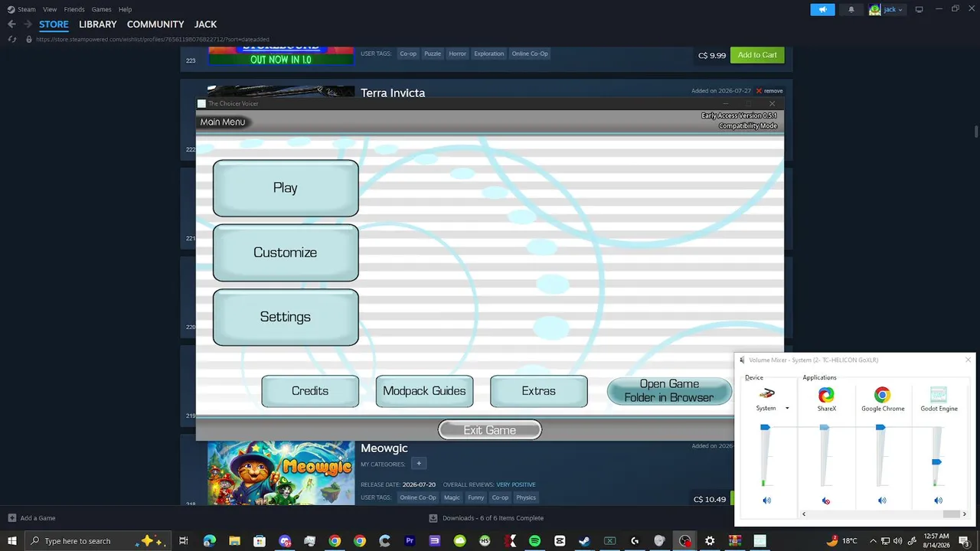Image resolution: width=980 pixels, height=551 pixels.
Task: Open the Extras section
Action: pyautogui.click(x=539, y=391)
